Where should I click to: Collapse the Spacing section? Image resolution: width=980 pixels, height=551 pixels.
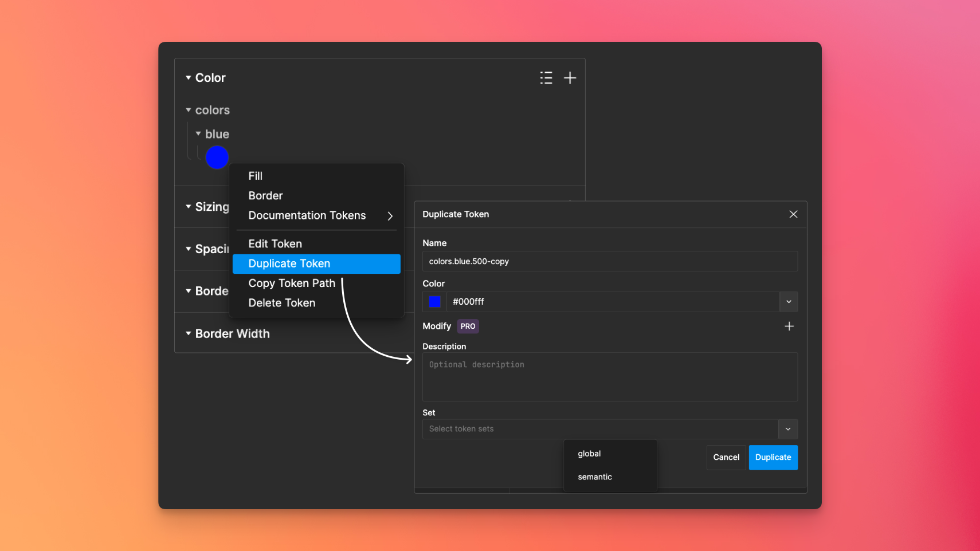(188, 249)
